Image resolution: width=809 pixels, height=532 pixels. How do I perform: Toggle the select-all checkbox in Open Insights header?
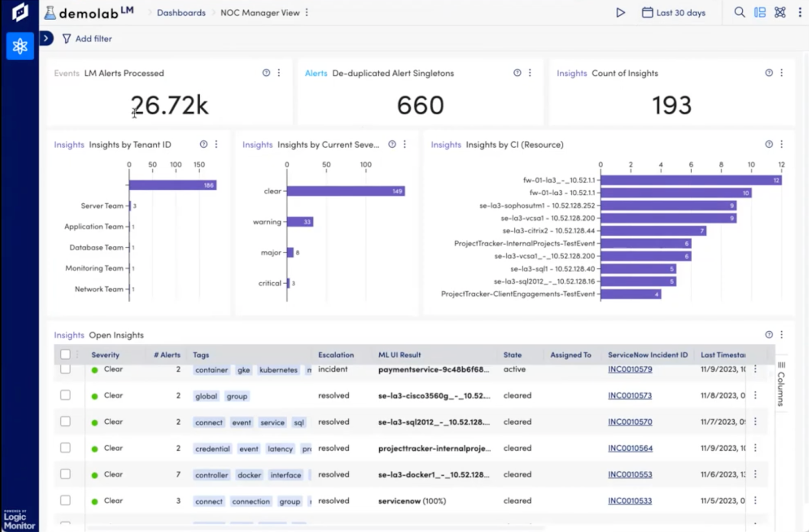65,354
